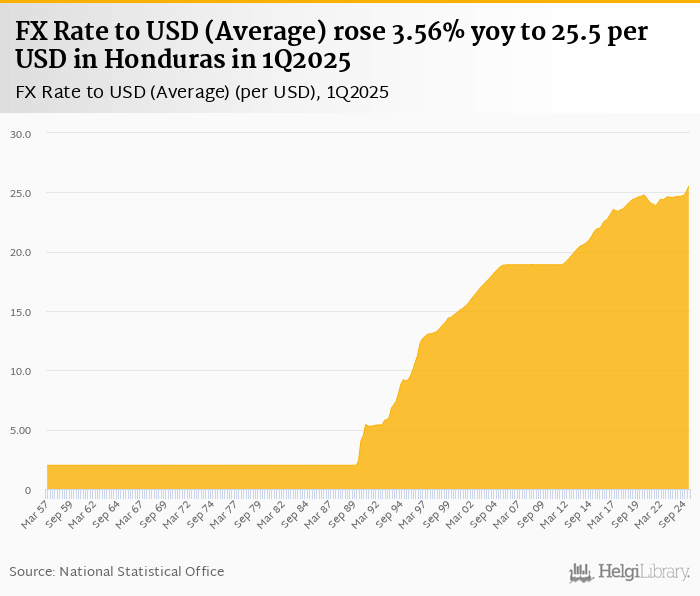The height and width of the screenshot is (596, 700).
Task: Click the chart peak at the far right
Action: click(688, 187)
